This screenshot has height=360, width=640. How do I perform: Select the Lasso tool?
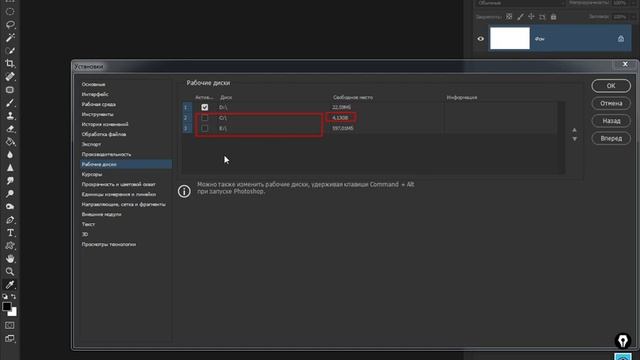(x=10, y=24)
